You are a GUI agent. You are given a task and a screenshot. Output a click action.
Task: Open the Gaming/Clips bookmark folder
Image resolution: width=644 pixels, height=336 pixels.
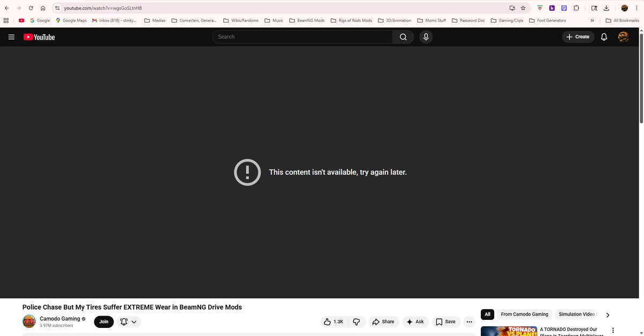pos(507,20)
